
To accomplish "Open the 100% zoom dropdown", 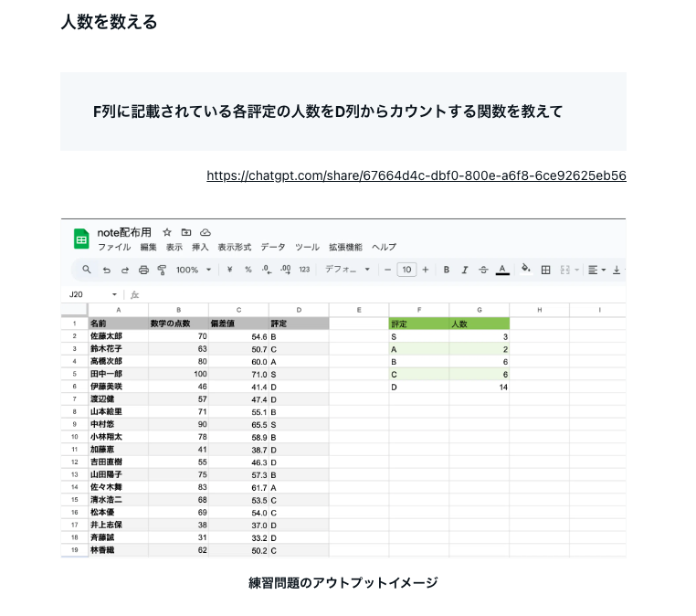I will coord(194,270).
